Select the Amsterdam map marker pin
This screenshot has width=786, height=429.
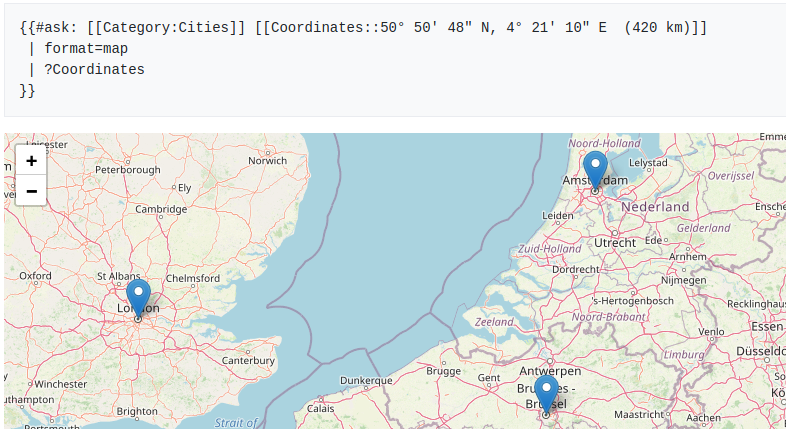coord(596,171)
